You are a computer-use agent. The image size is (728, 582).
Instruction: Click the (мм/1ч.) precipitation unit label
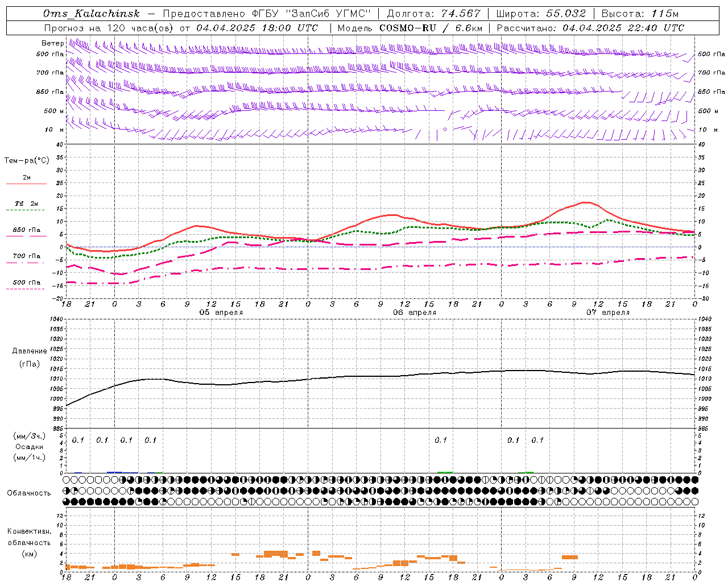point(30,458)
